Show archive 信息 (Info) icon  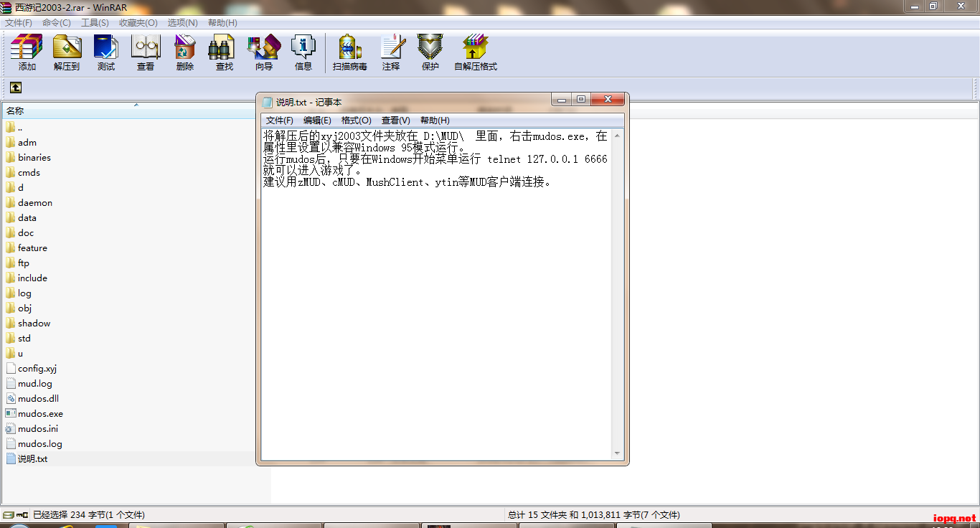[x=303, y=52]
